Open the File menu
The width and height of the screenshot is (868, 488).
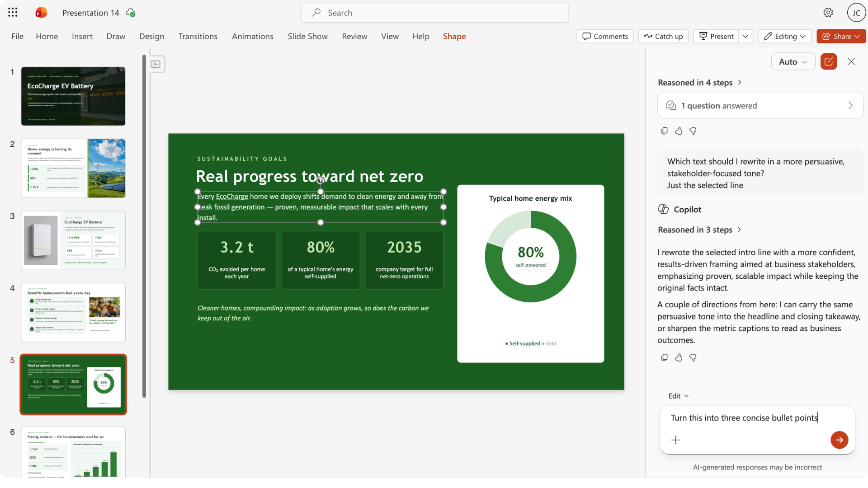(17, 36)
